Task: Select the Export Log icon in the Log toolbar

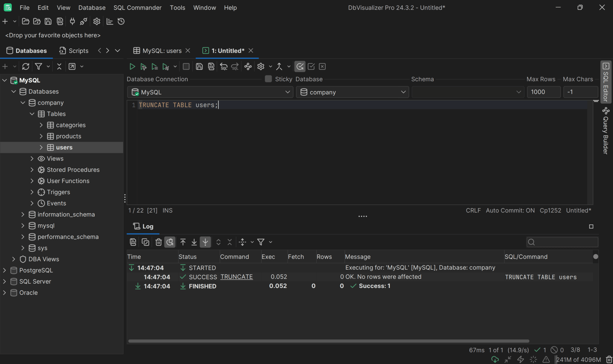Action: click(x=133, y=242)
